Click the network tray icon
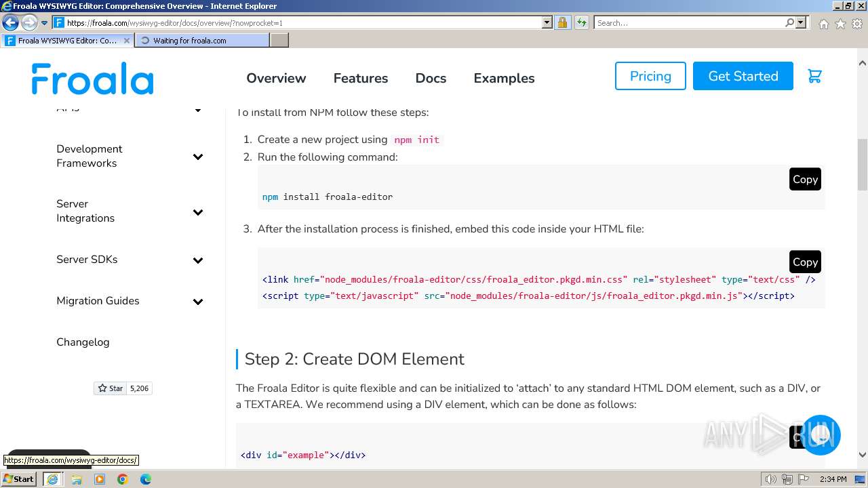868x488 pixels. coord(787,479)
